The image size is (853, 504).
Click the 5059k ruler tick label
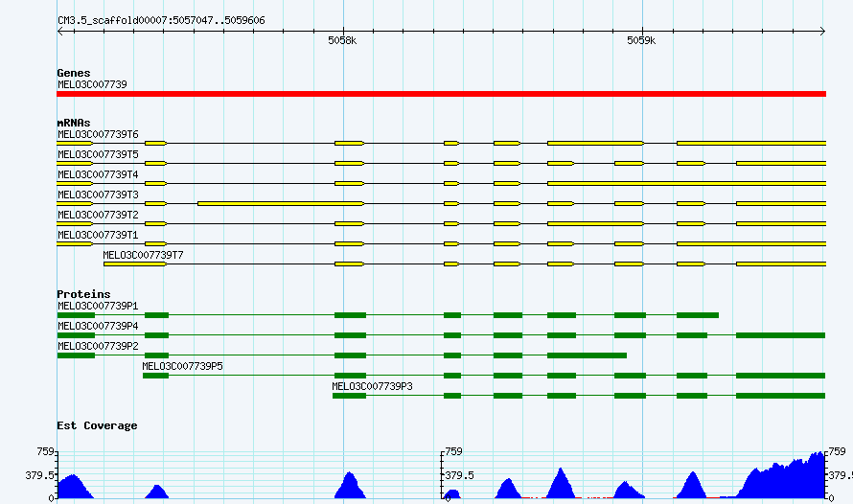click(641, 41)
